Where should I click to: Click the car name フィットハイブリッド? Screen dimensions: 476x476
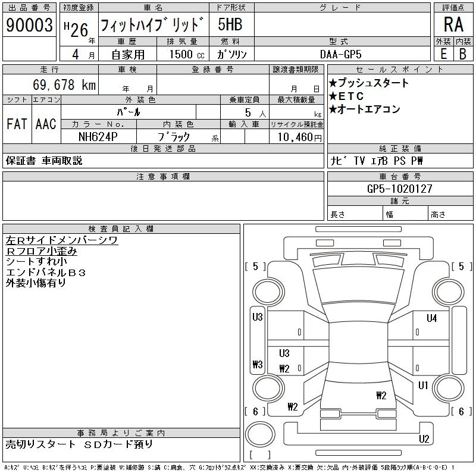point(152,24)
